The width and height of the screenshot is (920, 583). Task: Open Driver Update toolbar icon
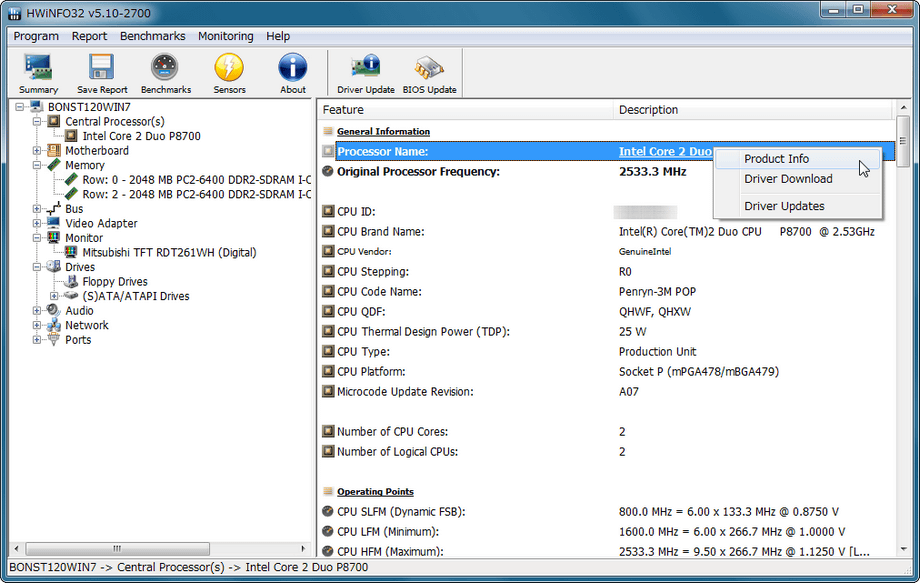click(366, 67)
